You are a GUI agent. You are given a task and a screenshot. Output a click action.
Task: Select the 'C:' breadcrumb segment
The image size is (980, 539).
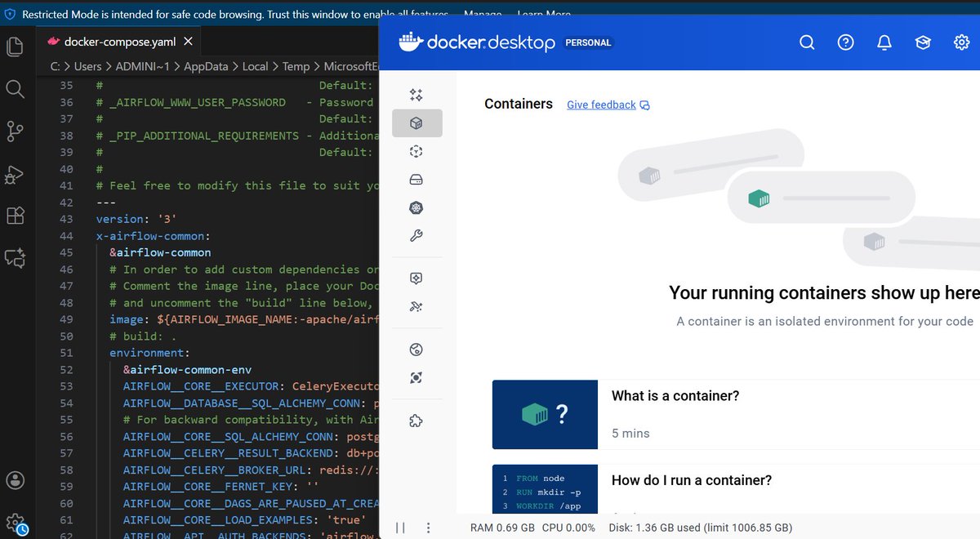(x=56, y=66)
